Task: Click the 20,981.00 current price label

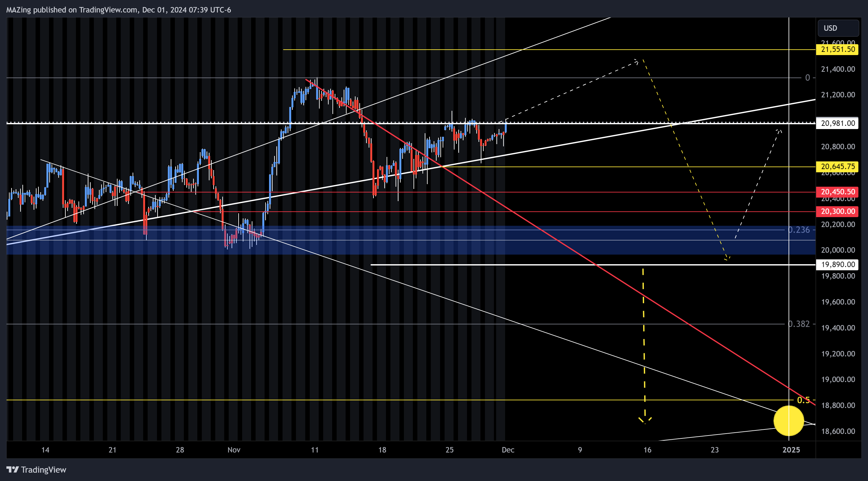Action: (838, 123)
